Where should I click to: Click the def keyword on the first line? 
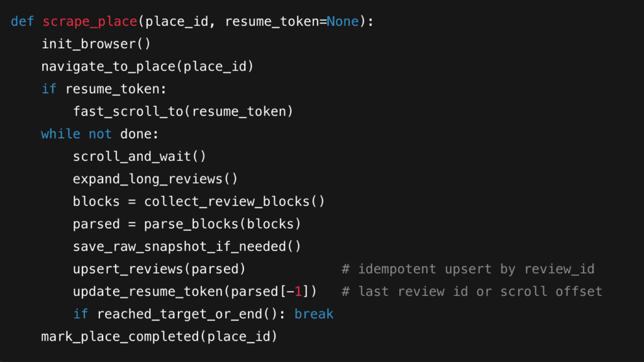(x=23, y=21)
